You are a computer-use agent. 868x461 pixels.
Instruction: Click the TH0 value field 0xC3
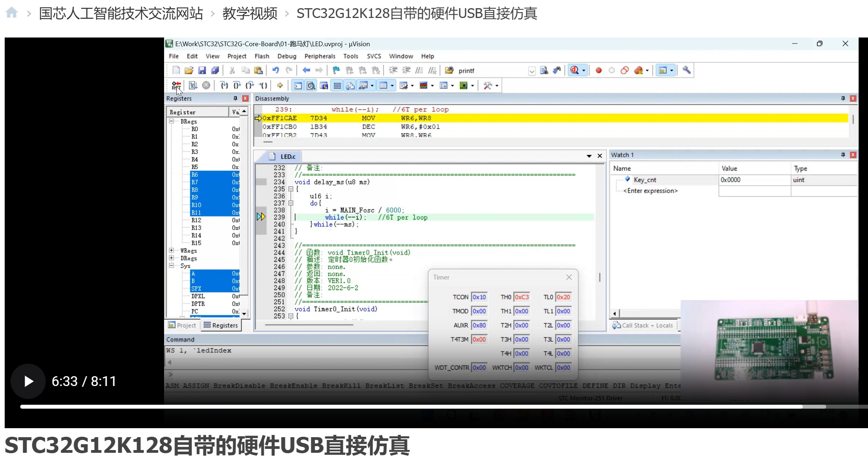(522, 297)
